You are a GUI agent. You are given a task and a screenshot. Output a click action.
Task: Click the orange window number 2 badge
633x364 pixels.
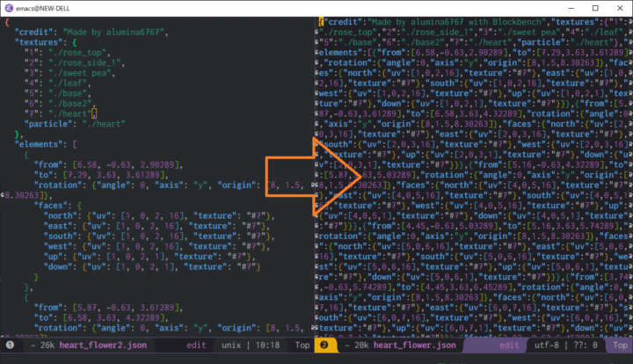pyautogui.click(x=324, y=346)
